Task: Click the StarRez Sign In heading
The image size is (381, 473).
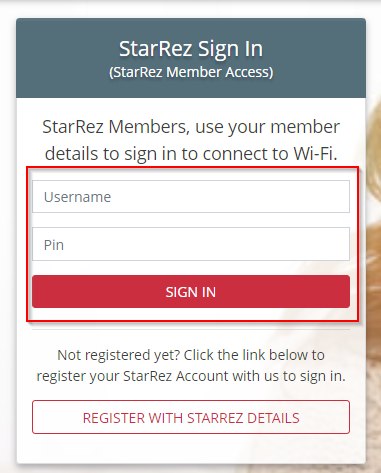Action: coord(191,49)
